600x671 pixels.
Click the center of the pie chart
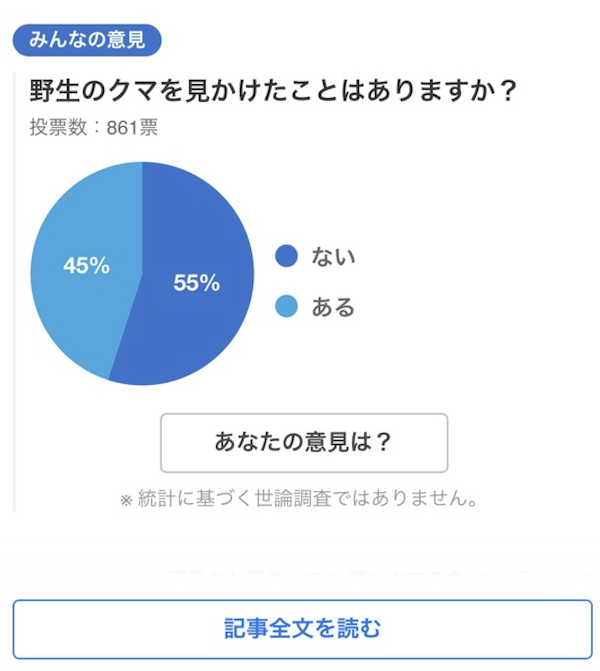[142, 273]
